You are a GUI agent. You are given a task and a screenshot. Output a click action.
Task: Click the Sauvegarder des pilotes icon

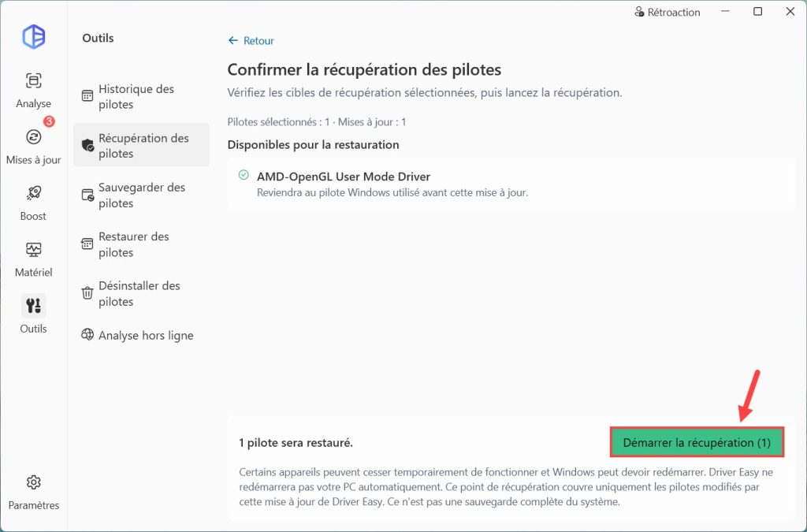tap(87, 195)
